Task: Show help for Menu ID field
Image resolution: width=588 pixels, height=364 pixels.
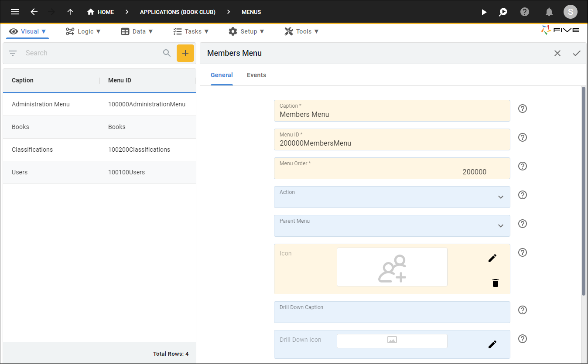Action: 523,137
